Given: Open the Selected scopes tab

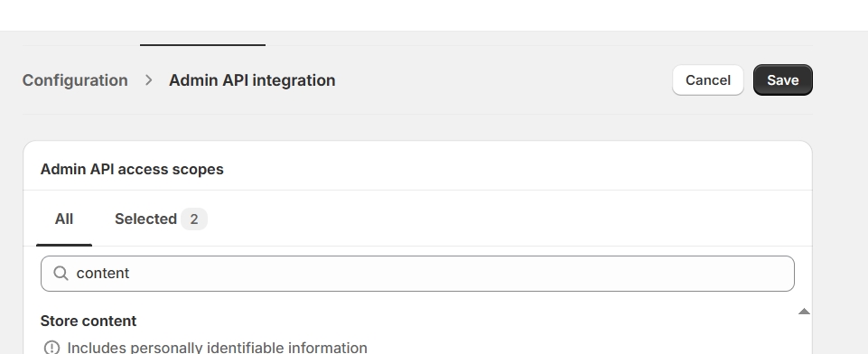Looking at the screenshot, I should 161,219.
